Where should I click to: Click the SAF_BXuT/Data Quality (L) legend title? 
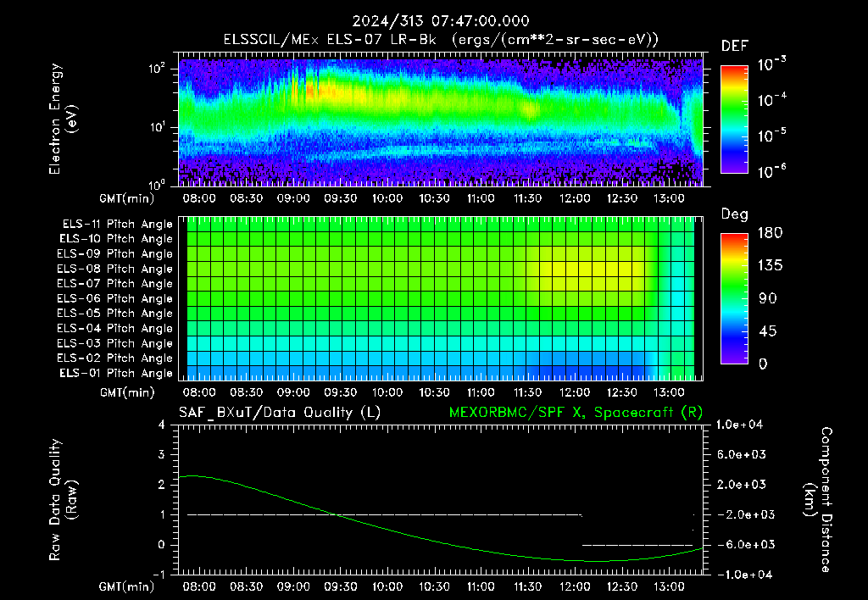[x=280, y=413]
